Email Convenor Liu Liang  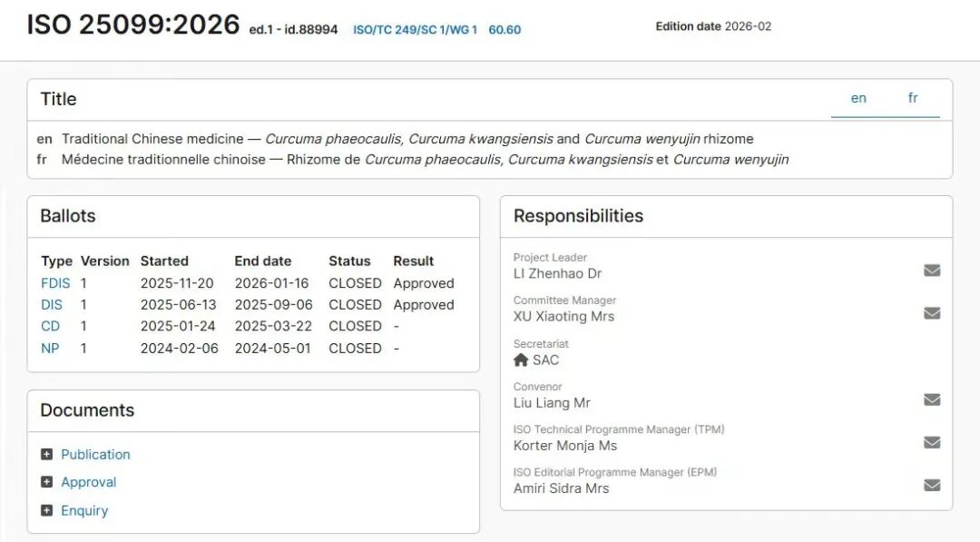point(932,399)
